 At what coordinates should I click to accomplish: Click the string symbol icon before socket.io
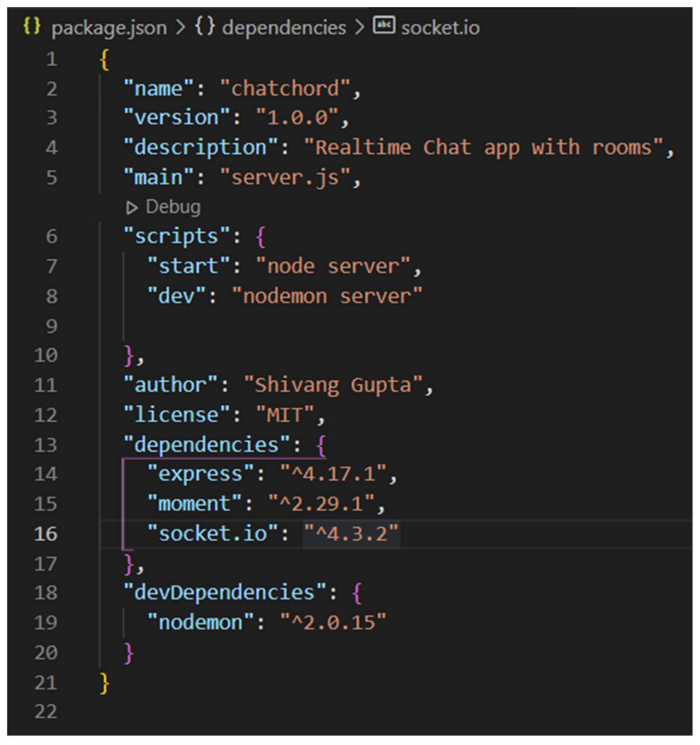384,26
